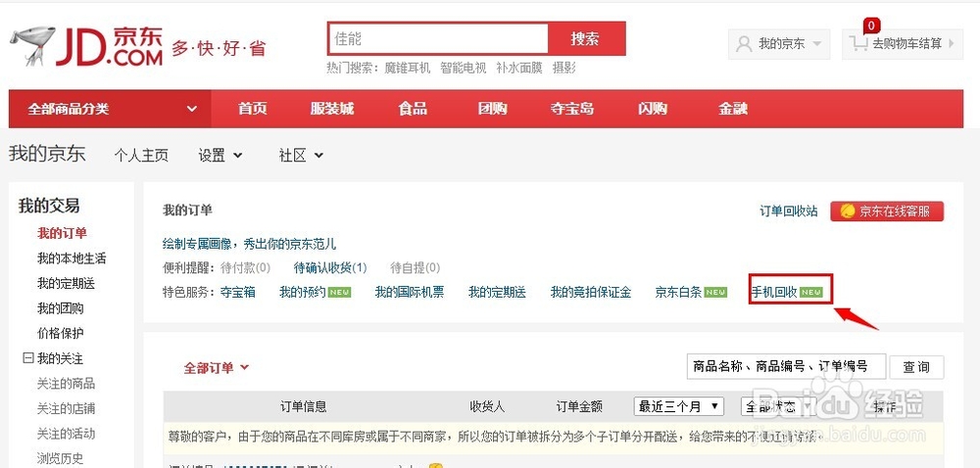Go to 首页 in the navigation bar

[x=253, y=109]
